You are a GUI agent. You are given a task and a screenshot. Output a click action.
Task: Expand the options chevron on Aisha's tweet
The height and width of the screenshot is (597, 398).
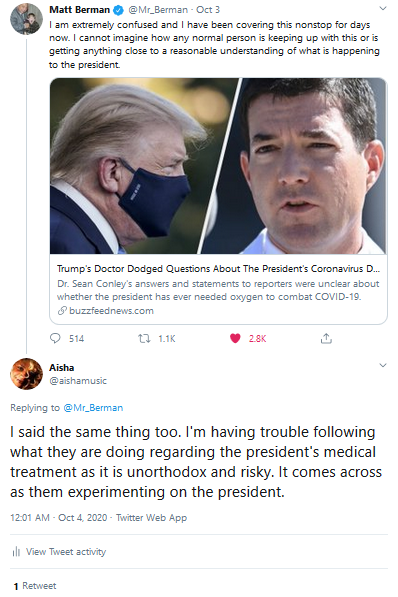click(x=383, y=365)
